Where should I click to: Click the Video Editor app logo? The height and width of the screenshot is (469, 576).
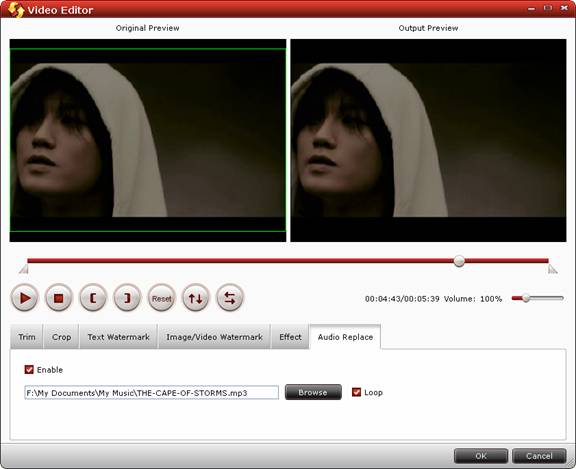[x=16, y=10]
